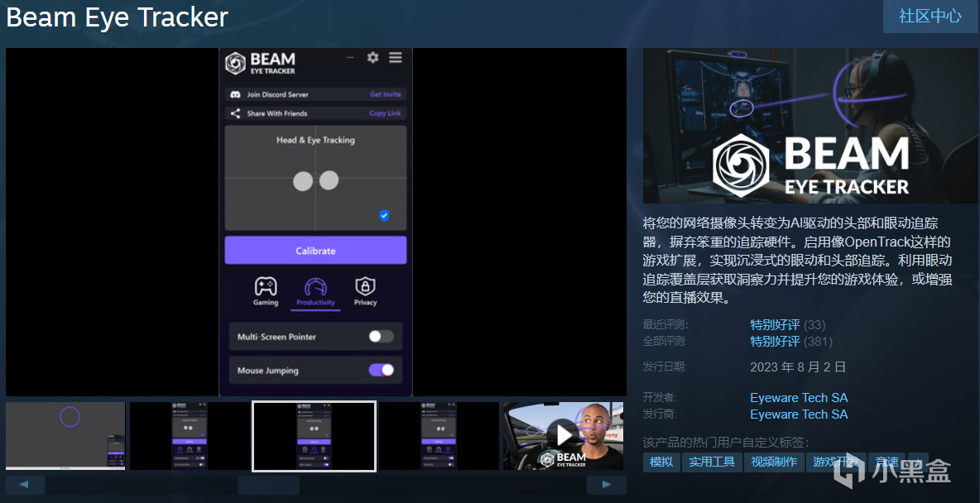Click the Discord icon beside Join Discord Server
Viewport: 980px width, 503px height.
click(236, 94)
